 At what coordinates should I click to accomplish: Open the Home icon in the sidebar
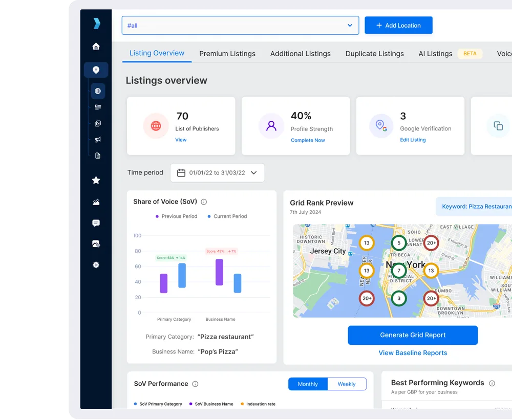click(x=96, y=47)
